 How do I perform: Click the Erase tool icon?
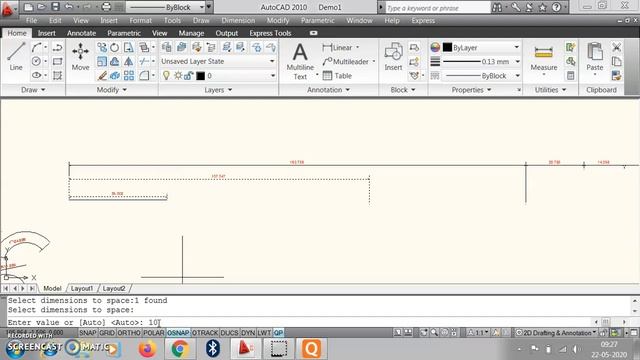tap(102, 76)
